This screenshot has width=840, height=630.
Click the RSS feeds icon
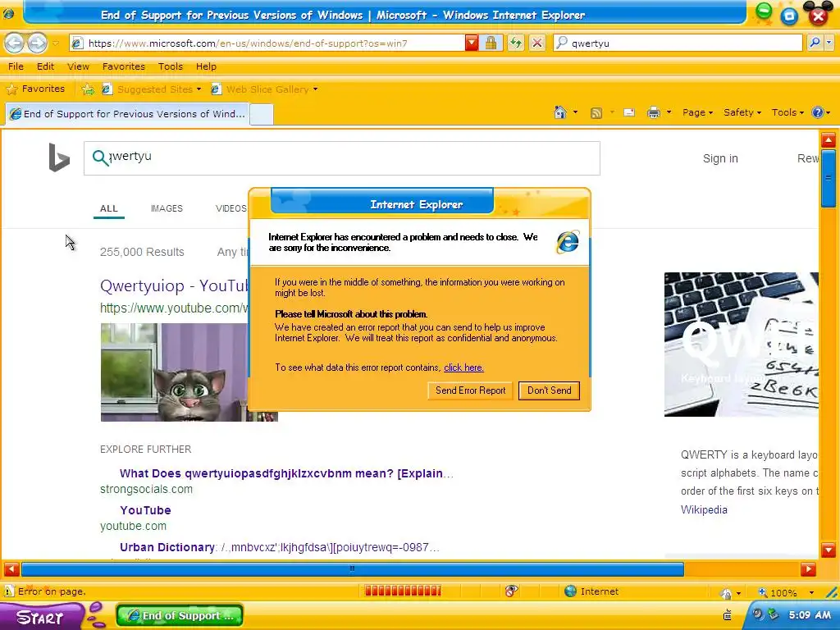pyautogui.click(x=596, y=112)
